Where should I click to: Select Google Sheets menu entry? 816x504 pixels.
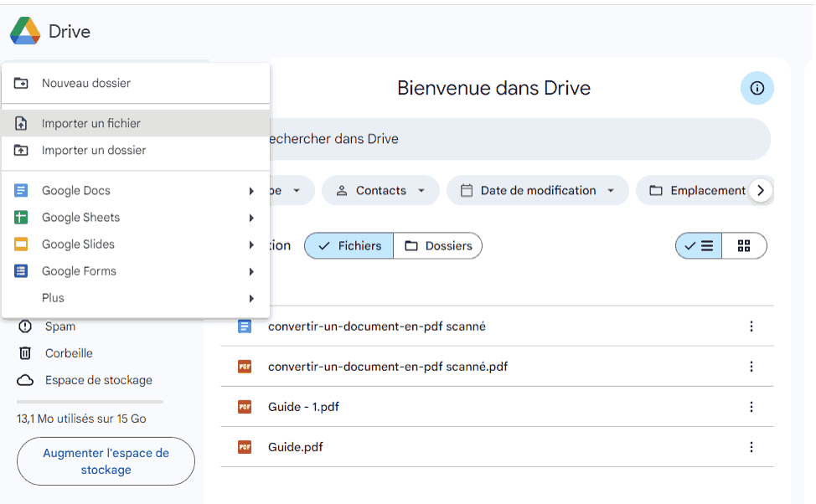pos(136,218)
